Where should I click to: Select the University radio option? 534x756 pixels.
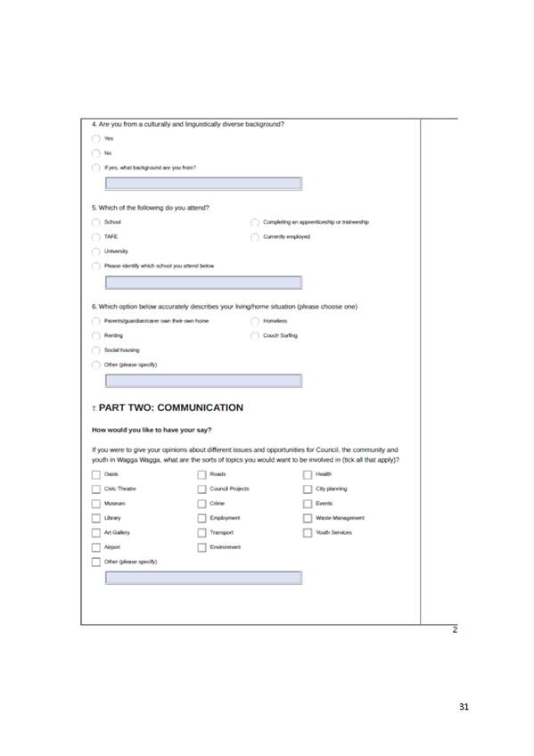[x=96, y=251]
